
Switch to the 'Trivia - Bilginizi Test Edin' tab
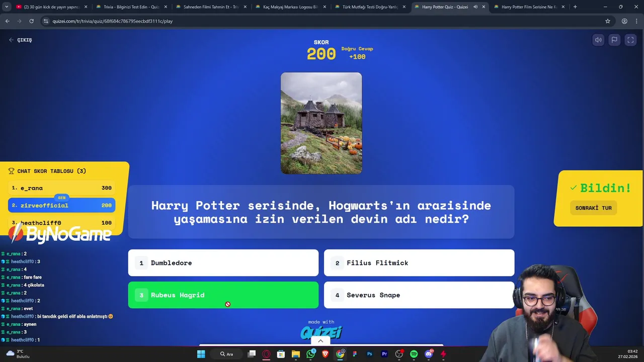[x=131, y=7]
